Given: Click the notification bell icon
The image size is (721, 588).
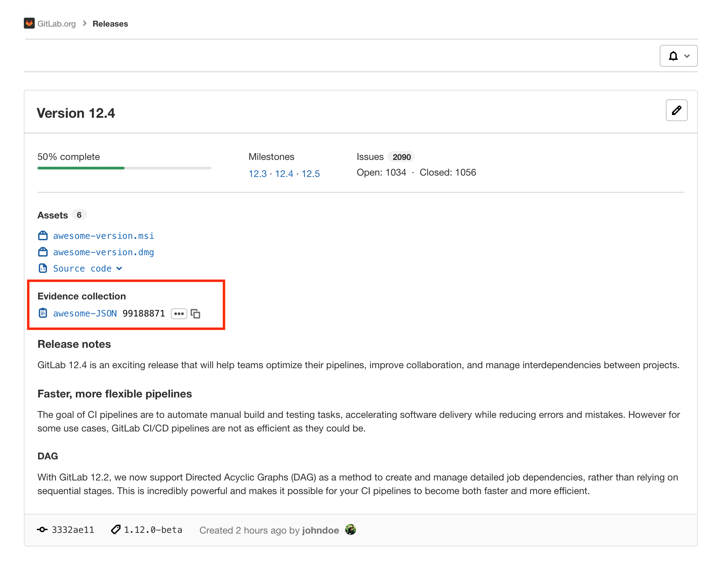Looking at the screenshot, I should [673, 55].
